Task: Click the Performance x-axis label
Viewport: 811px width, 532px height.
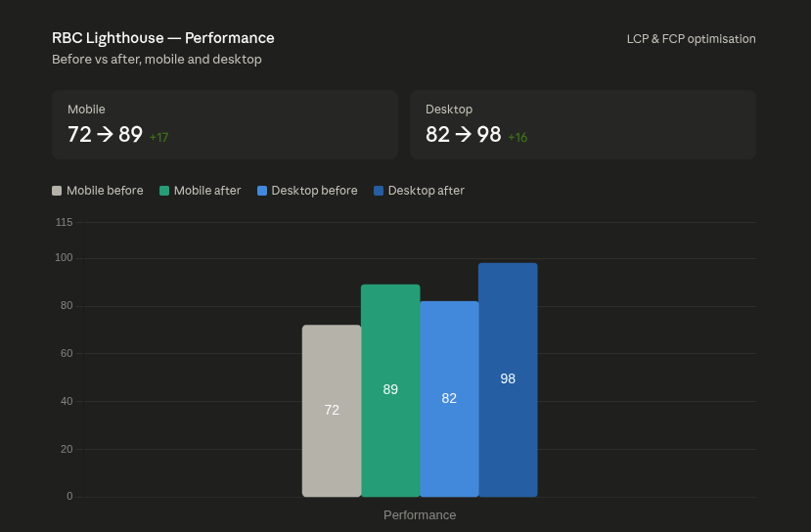Action: point(420,515)
